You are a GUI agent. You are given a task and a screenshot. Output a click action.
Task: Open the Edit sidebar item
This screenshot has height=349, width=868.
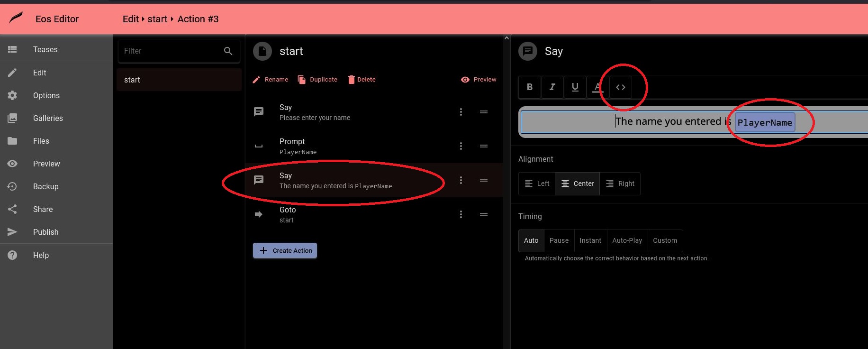pyautogui.click(x=56, y=73)
